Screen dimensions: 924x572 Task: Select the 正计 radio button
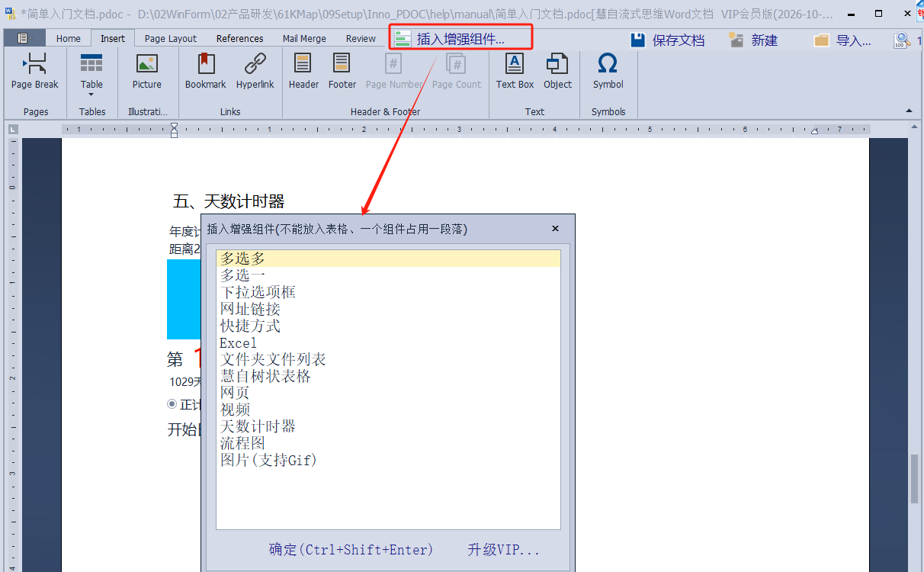coord(172,404)
